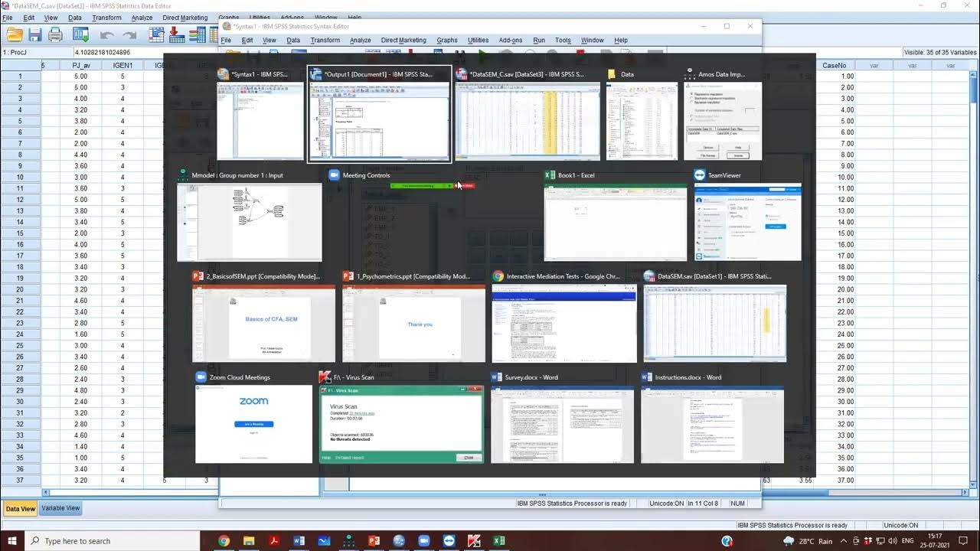This screenshot has width=980, height=551.
Task: Click the Print icon in Data Editor toolbar
Action: pyautogui.click(x=55, y=34)
